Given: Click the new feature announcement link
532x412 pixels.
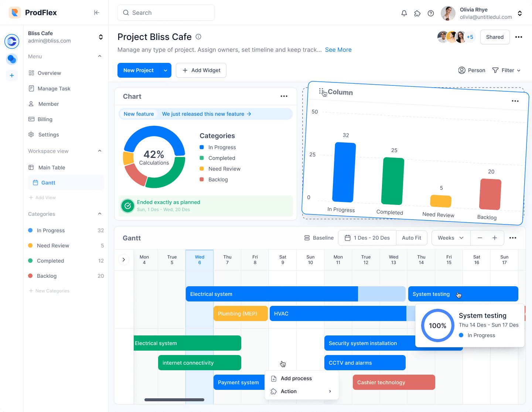Looking at the screenshot, I should point(207,114).
